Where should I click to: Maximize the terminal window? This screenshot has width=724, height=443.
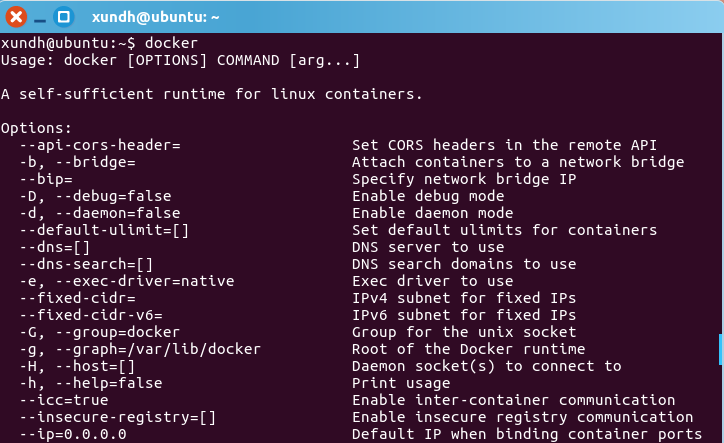[x=64, y=17]
